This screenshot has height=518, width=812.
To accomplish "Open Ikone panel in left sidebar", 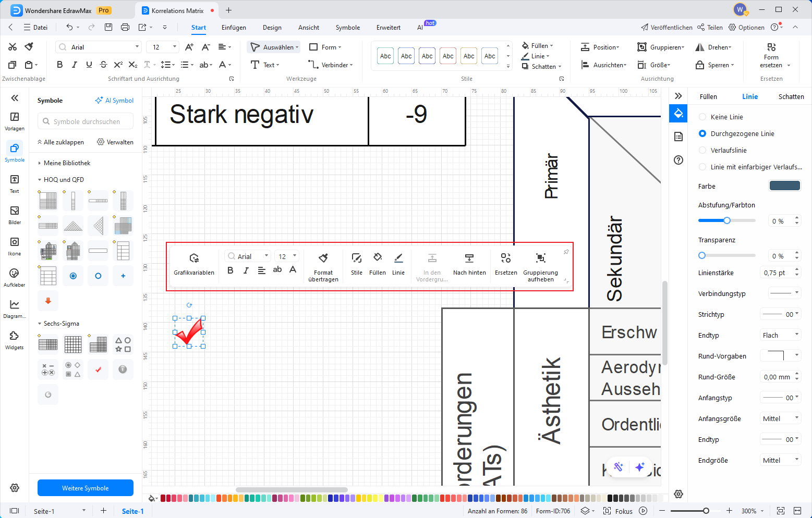I will [x=15, y=246].
